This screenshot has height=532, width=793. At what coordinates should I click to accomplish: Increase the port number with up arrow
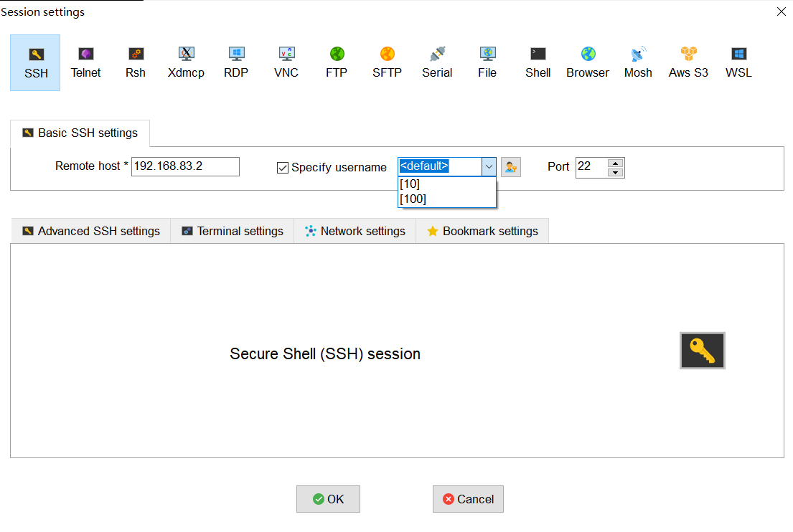[615, 163]
